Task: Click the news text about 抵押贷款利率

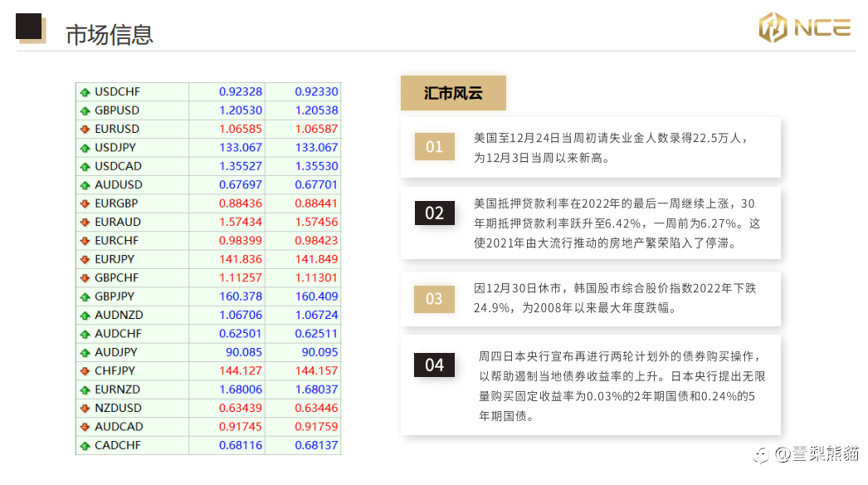Action: 617,223
